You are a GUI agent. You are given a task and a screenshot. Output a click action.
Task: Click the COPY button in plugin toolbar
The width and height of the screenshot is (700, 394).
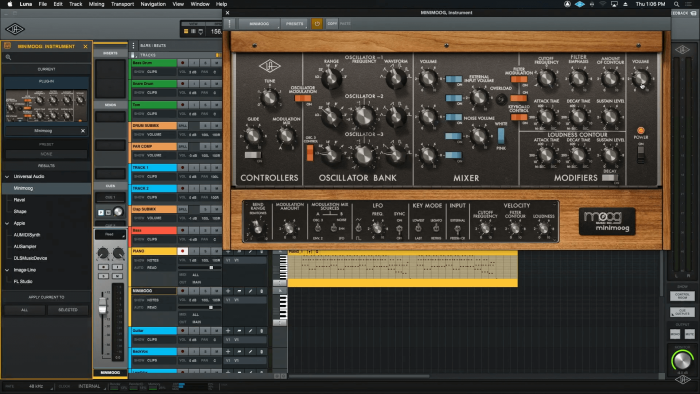(x=332, y=24)
